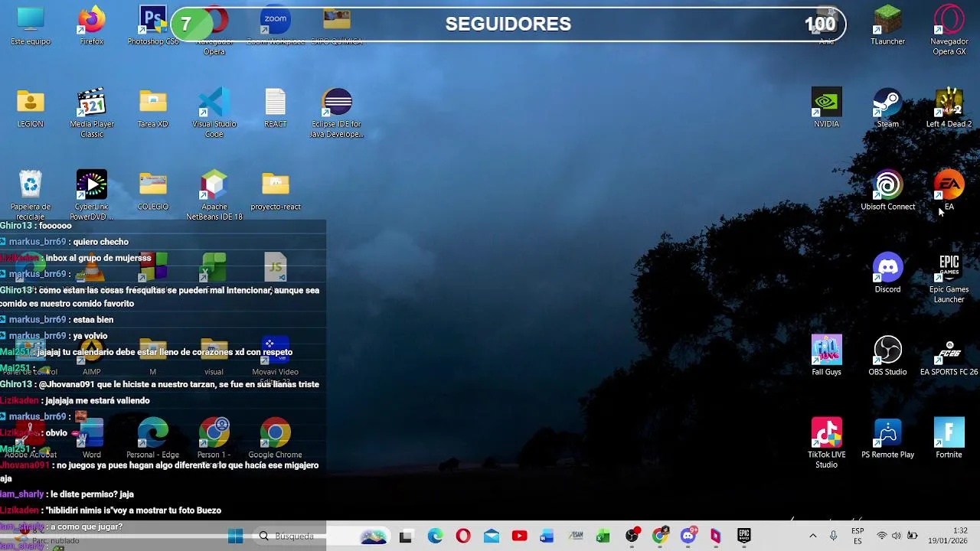
Task: Open TikTok LIVE Studio desktop shortcut
Action: 827,443
